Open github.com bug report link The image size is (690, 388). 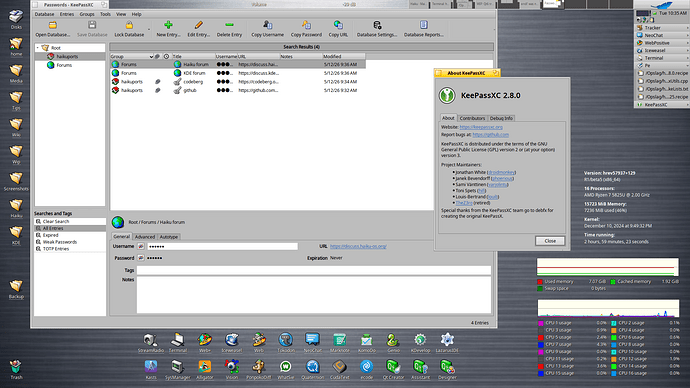tap(491, 135)
